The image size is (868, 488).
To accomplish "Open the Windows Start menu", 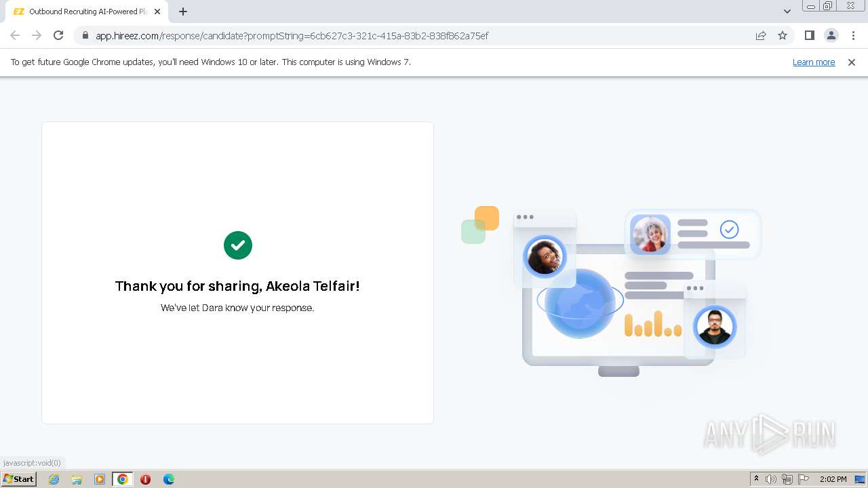I will point(19,479).
